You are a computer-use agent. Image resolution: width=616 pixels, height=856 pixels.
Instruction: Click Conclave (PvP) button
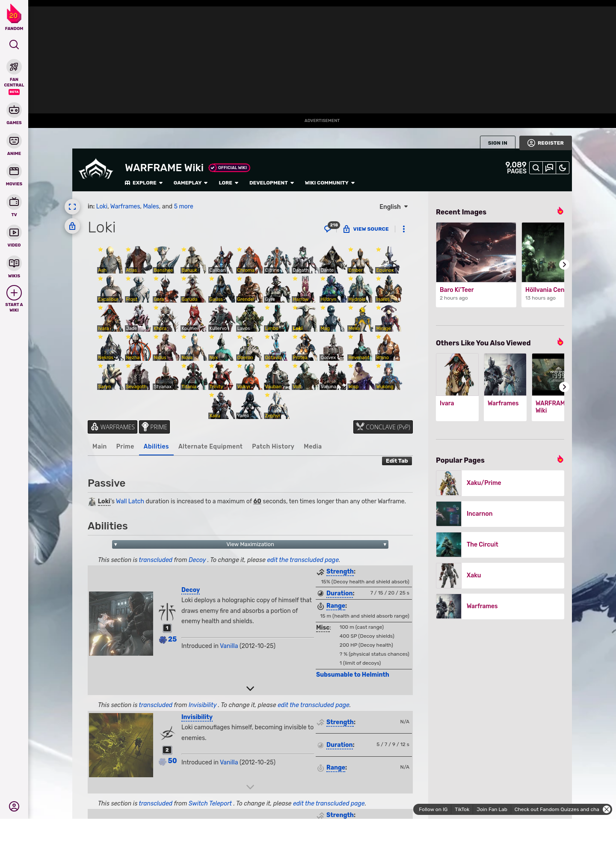(x=383, y=427)
